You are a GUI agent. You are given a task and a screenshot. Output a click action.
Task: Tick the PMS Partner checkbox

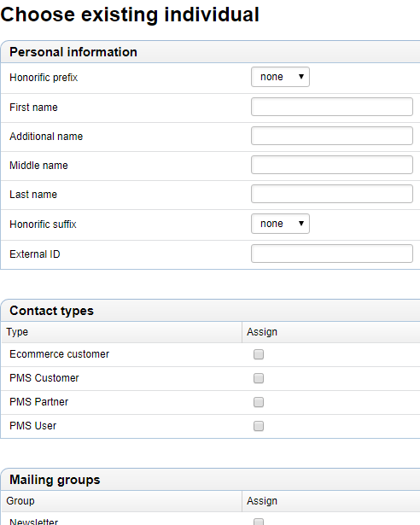[259, 402]
